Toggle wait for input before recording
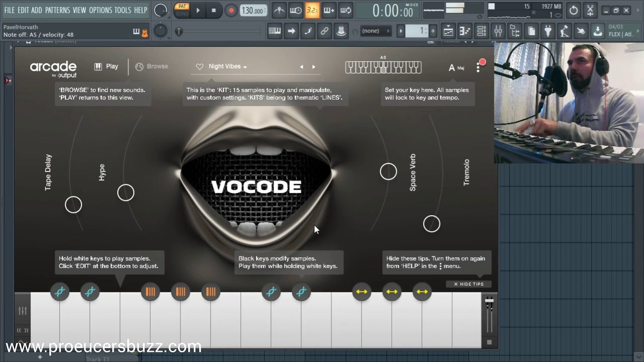This screenshot has height=362, width=644. tap(296, 10)
